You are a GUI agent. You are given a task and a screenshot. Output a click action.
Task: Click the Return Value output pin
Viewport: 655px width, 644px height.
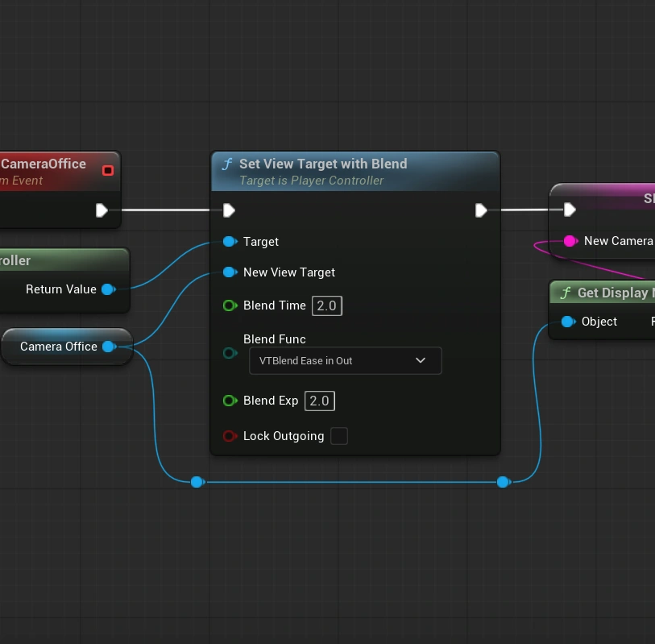(x=107, y=289)
